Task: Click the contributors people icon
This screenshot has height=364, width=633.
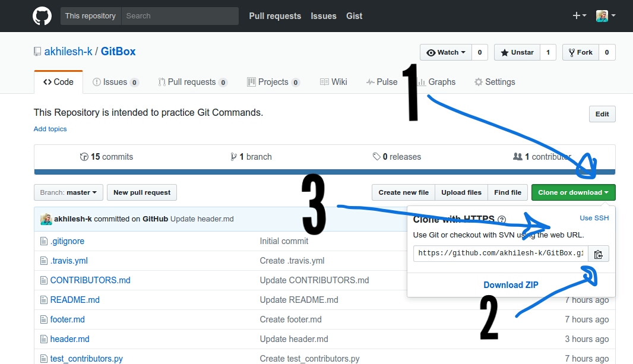Action: pos(518,156)
